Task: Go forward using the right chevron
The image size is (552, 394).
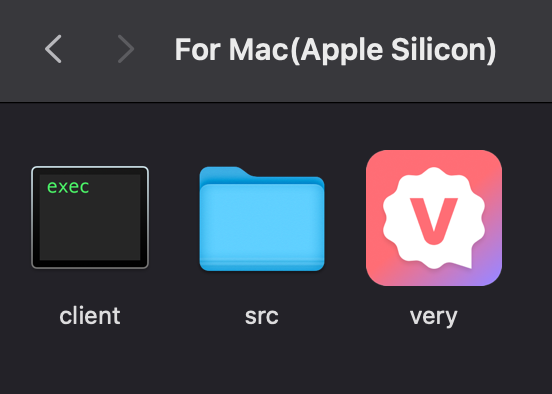Action: (x=126, y=49)
